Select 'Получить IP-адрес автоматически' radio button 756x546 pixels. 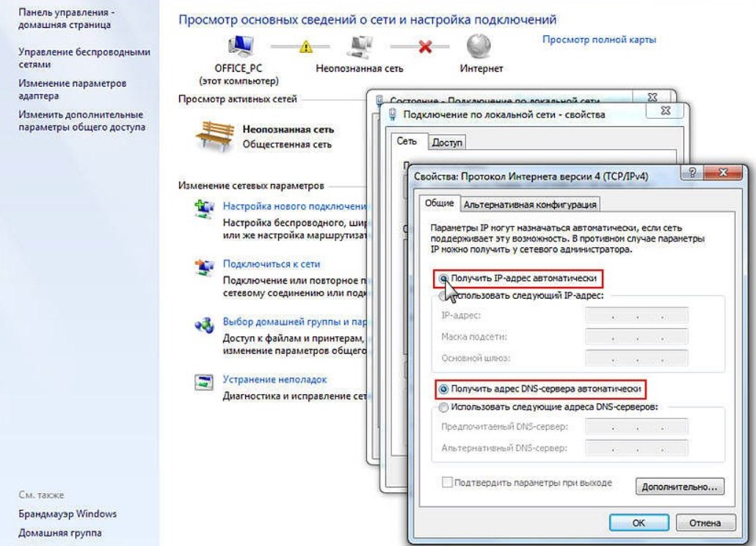pos(443,279)
